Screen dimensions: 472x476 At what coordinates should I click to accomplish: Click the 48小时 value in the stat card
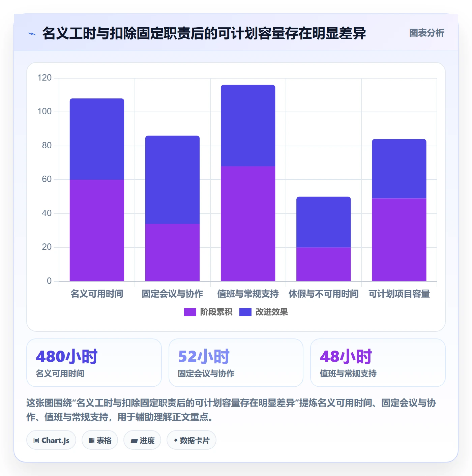tap(346, 357)
